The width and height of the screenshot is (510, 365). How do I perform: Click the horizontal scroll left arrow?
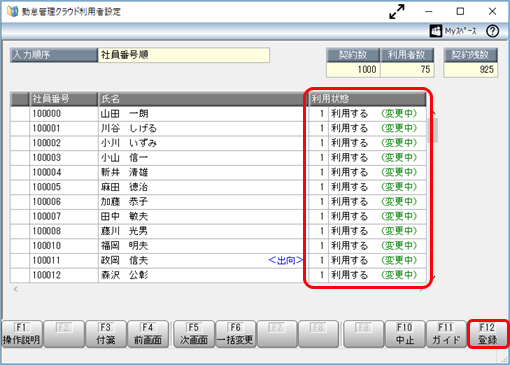coord(15,289)
